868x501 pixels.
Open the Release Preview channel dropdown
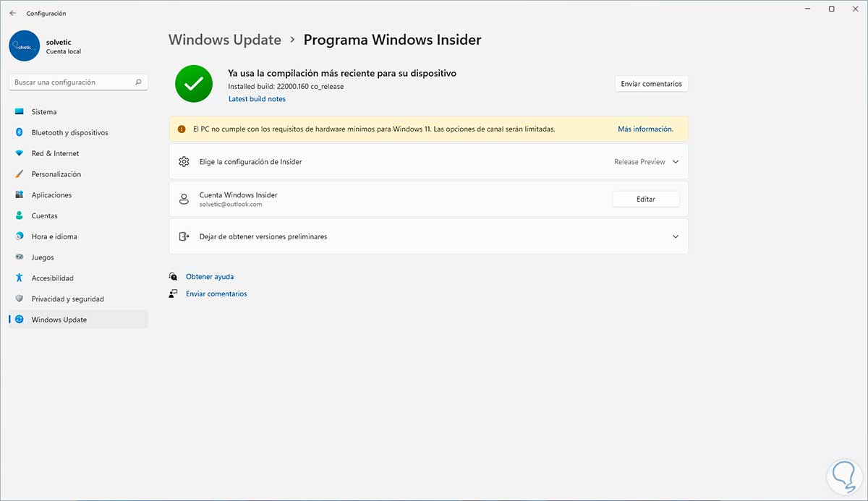[x=646, y=162]
